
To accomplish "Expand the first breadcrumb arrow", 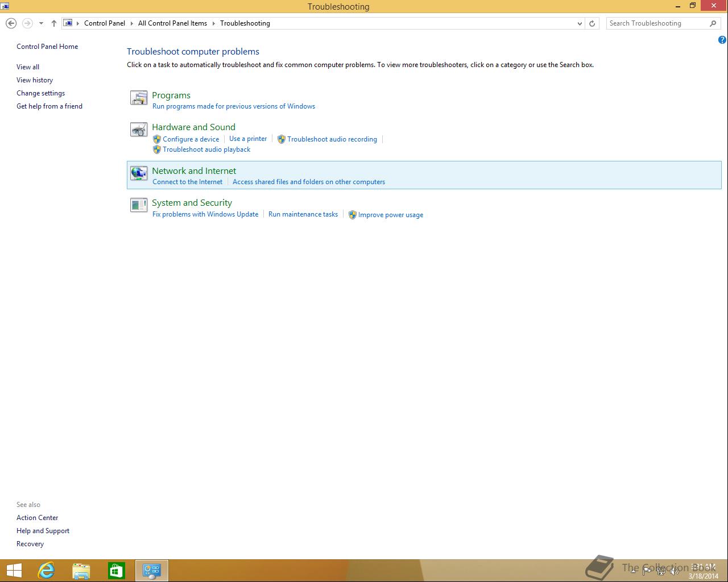I will [78, 23].
